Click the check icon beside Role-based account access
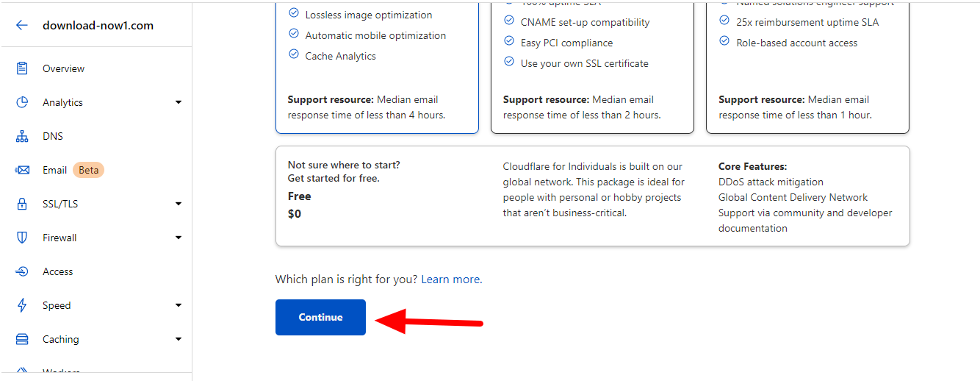This screenshot has height=381, width=980. [725, 41]
